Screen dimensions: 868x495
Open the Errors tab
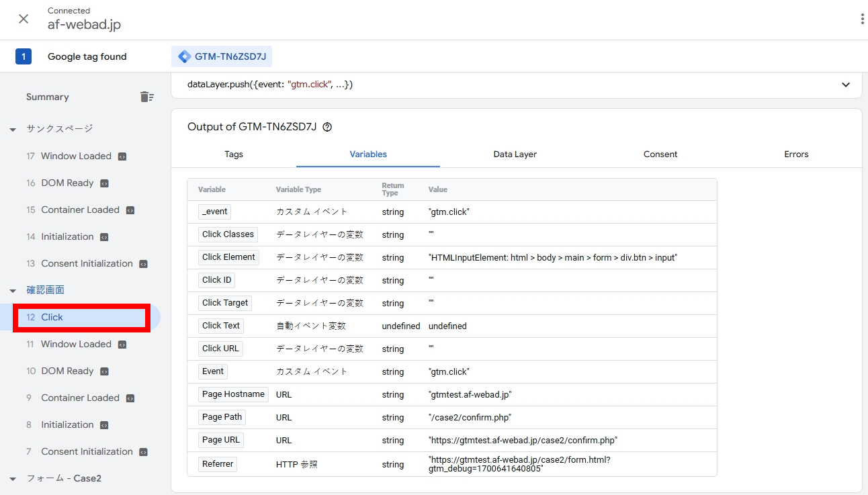click(x=796, y=154)
